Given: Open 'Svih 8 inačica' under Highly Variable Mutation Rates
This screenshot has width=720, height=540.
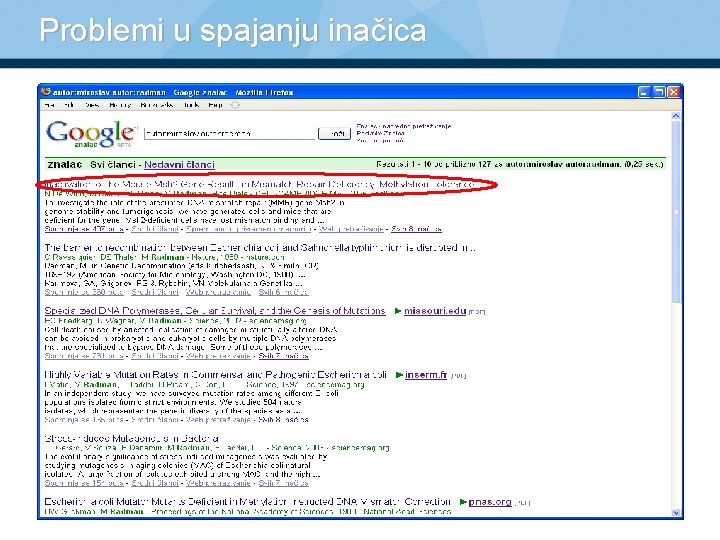Looking at the screenshot, I should click(283, 420).
